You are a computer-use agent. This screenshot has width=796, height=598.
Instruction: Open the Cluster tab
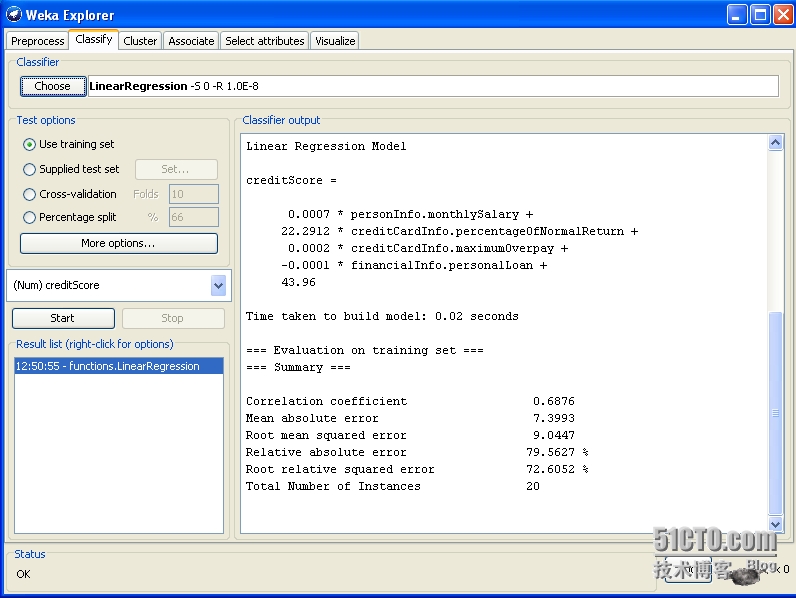pos(140,41)
